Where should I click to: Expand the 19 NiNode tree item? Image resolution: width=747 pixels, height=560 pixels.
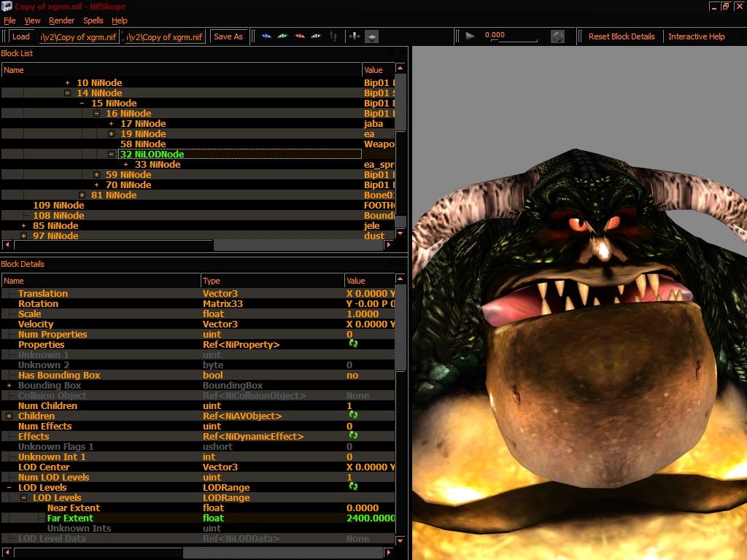(x=111, y=134)
